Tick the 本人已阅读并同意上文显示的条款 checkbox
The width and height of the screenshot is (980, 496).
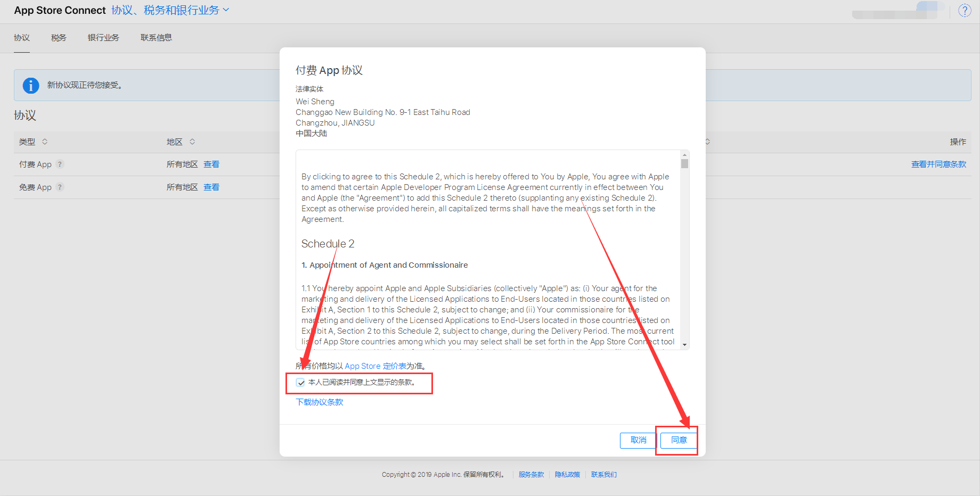tap(301, 383)
